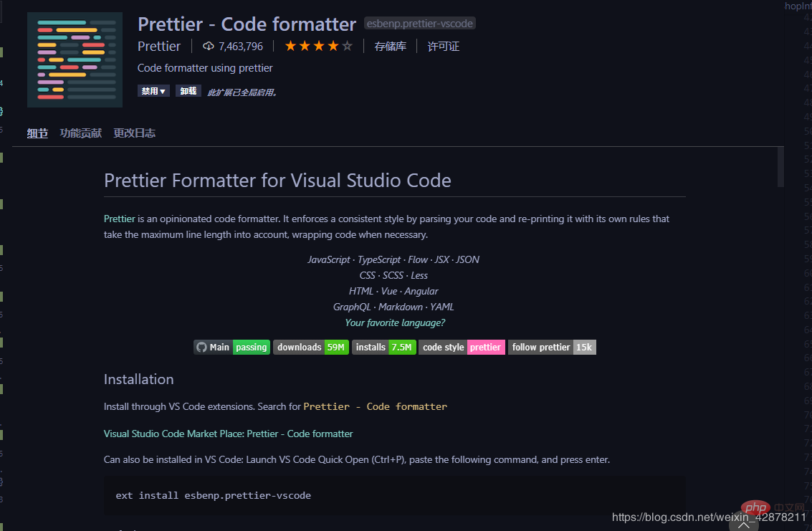Click the JavaScript · TypeScript · Flow language line
The image size is (812, 531).
(x=393, y=259)
